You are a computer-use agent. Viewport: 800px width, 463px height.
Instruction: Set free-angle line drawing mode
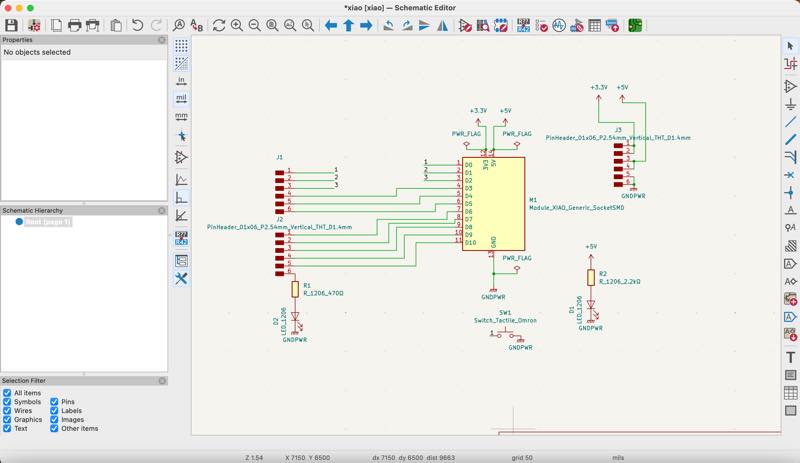(x=181, y=180)
